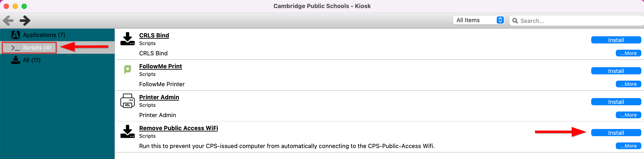
Task: Select All (11) in the sidebar
Action: (x=32, y=60)
